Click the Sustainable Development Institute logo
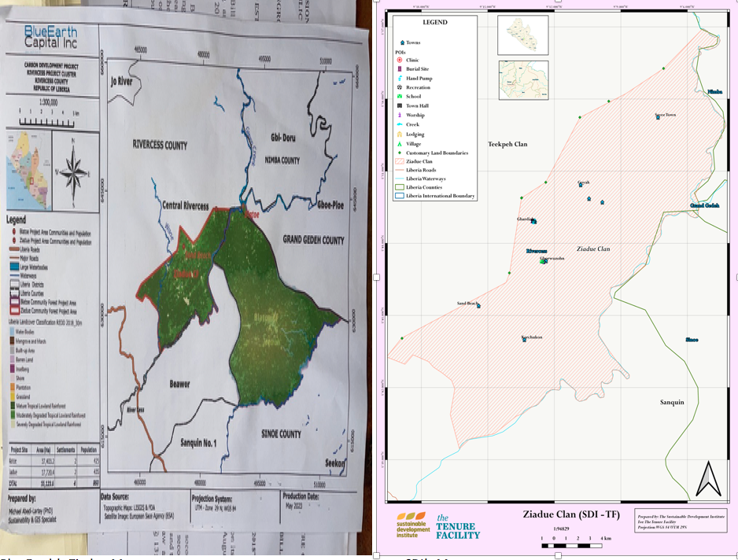The image size is (738, 560). (412, 525)
